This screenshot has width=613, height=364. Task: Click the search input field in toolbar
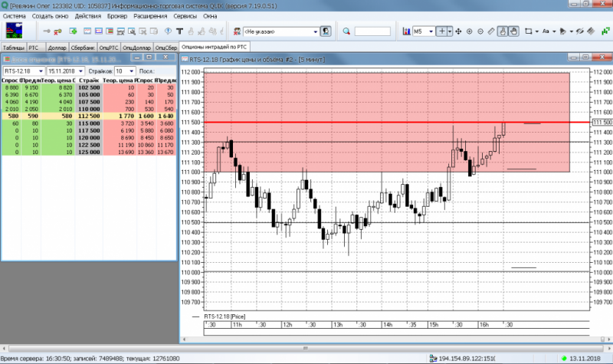point(372,31)
